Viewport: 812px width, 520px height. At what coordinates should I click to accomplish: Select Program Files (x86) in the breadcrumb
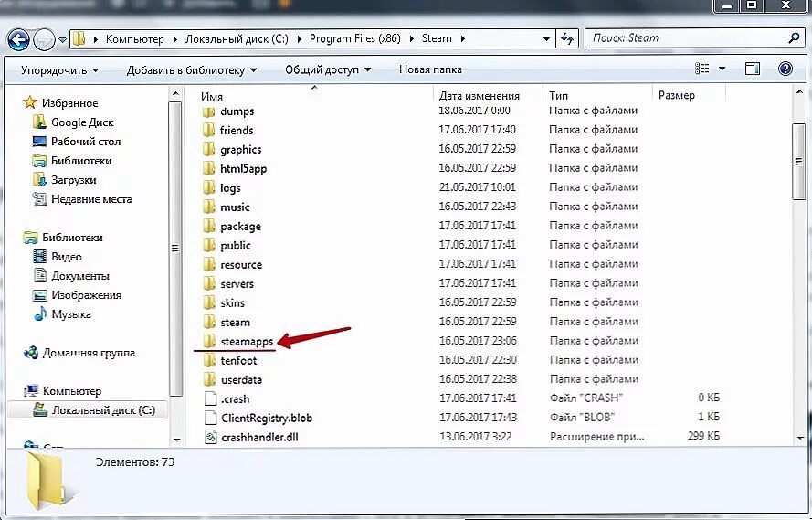(x=354, y=39)
